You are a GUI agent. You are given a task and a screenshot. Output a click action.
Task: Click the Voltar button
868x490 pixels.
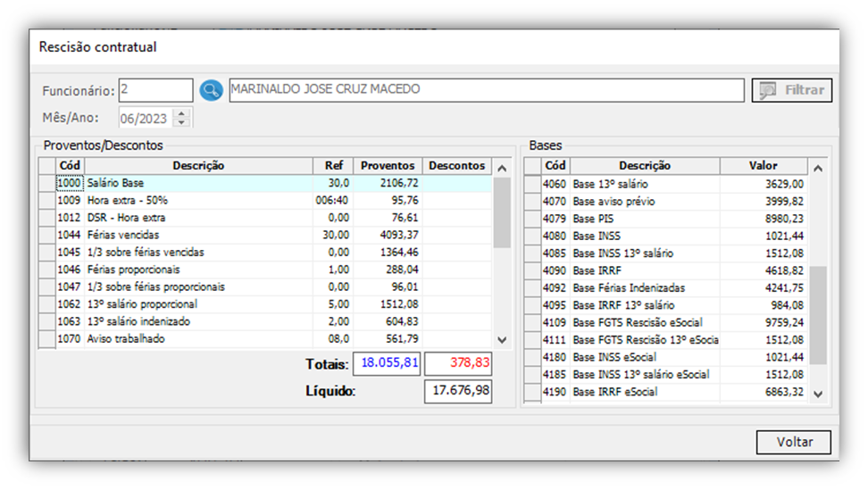point(794,443)
